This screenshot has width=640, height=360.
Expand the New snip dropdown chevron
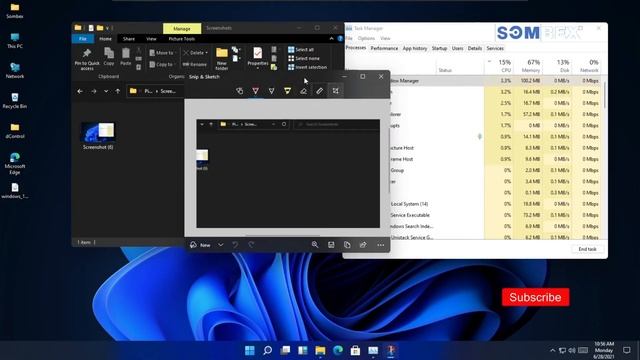(x=221, y=245)
